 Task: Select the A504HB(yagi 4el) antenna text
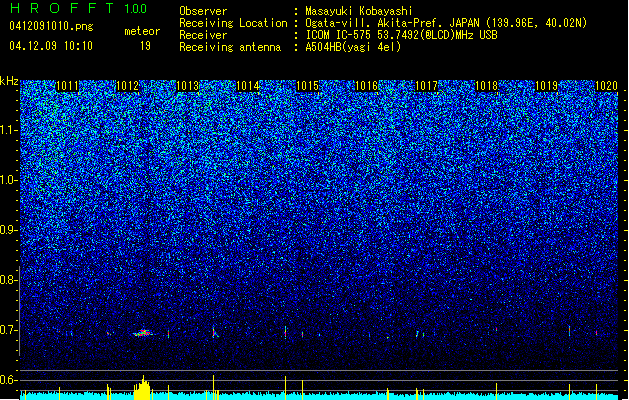click(x=353, y=47)
